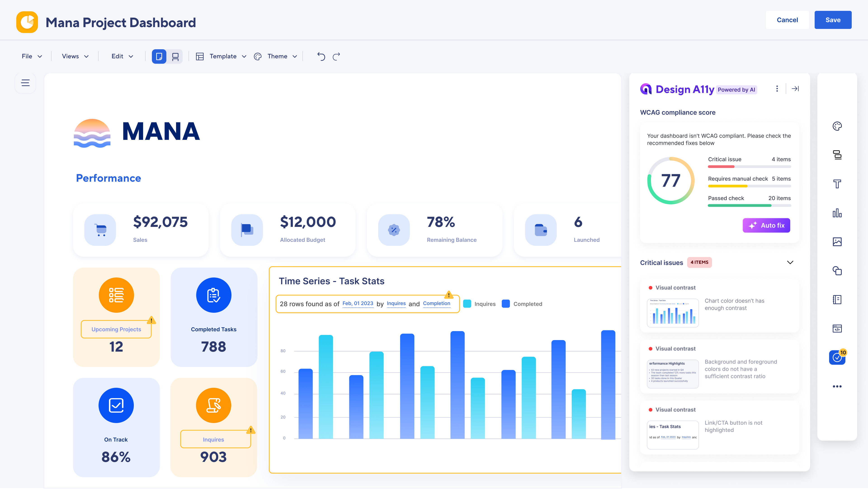Open the bar chart panel icon
Viewport: 868px width, 489px height.
click(x=837, y=213)
